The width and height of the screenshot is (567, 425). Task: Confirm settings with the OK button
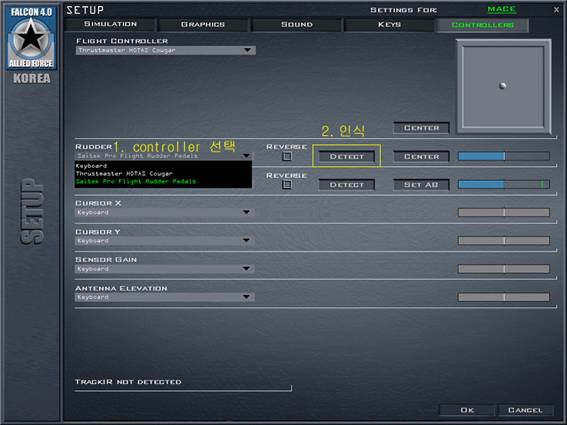[x=467, y=410]
